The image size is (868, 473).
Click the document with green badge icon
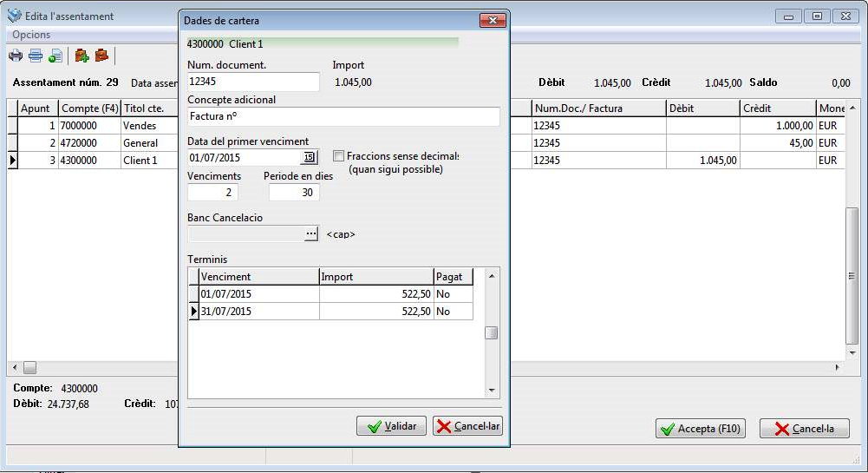pos(55,56)
